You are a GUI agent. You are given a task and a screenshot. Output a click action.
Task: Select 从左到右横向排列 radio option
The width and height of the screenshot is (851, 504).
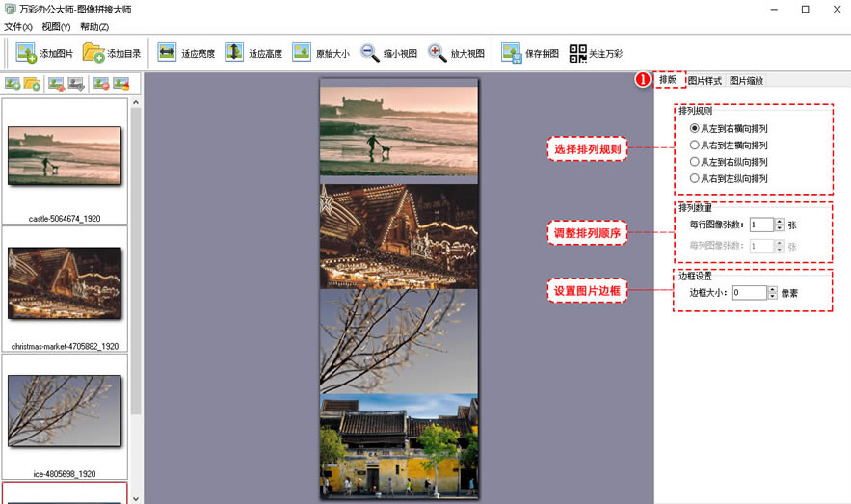point(729,128)
